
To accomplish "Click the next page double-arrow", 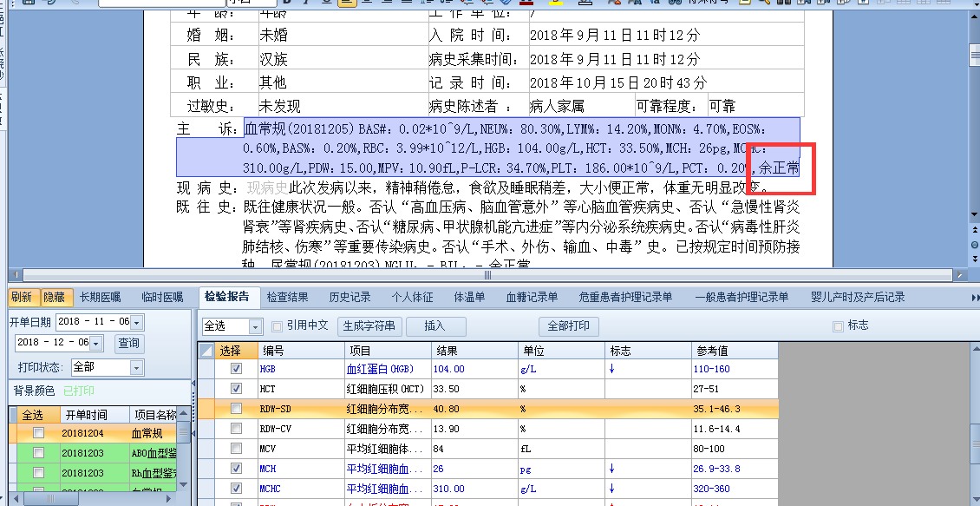I will (975, 259).
